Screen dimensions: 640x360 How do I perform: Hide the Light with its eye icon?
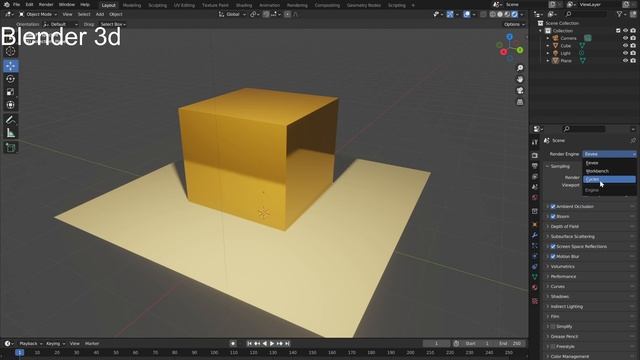tap(625, 53)
